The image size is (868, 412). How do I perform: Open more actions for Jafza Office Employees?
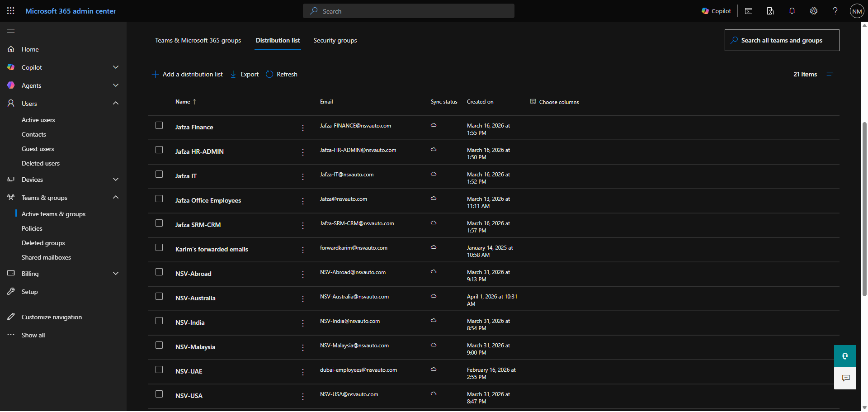[x=303, y=201]
